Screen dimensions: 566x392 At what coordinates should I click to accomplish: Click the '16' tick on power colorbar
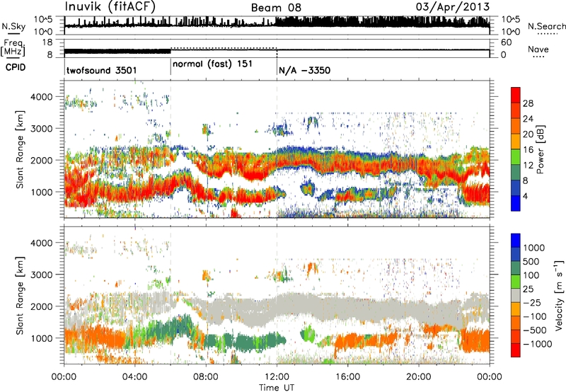coord(528,150)
